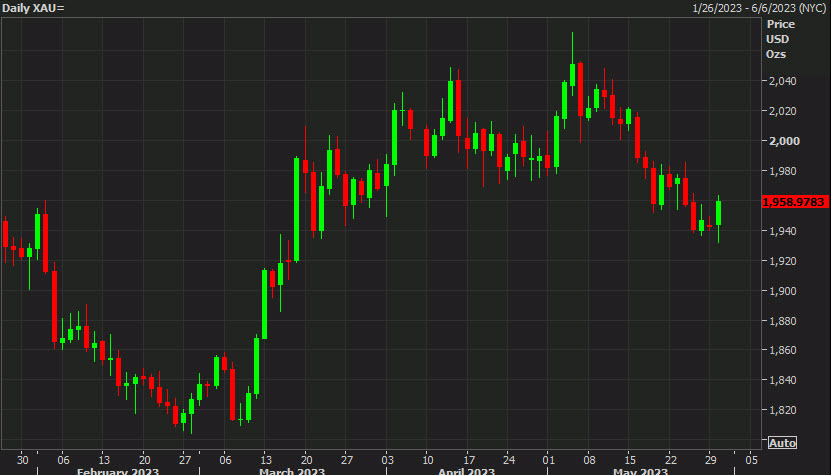Click the 2,040 price axis label

(x=781, y=81)
